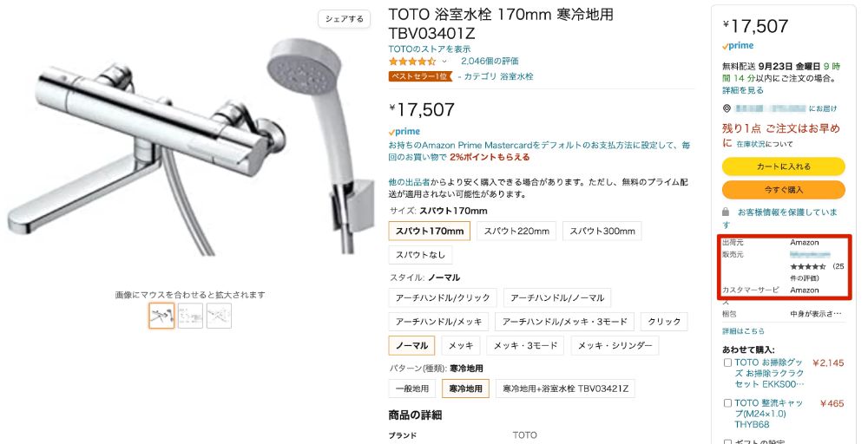Choose the スパウト300mm size option
The width and height of the screenshot is (868, 444).
[602, 232]
